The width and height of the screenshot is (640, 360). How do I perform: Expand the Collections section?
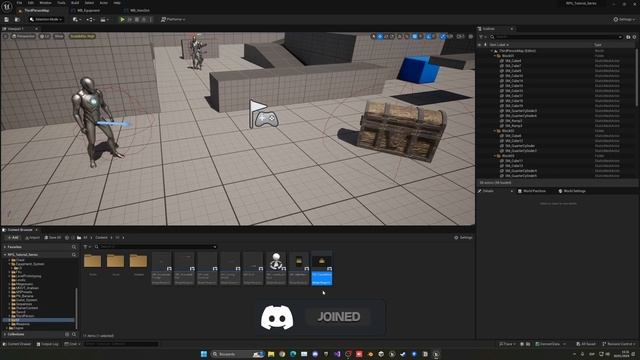click(5, 334)
